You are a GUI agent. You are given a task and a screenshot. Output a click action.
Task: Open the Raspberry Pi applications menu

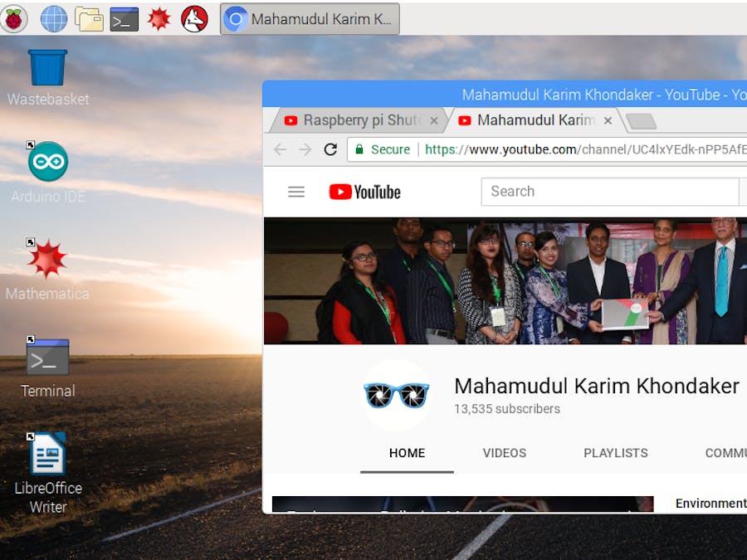17,18
